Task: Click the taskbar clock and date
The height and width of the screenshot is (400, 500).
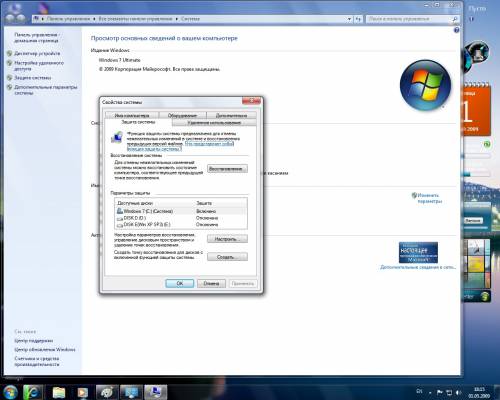Action: coord(479,392)
